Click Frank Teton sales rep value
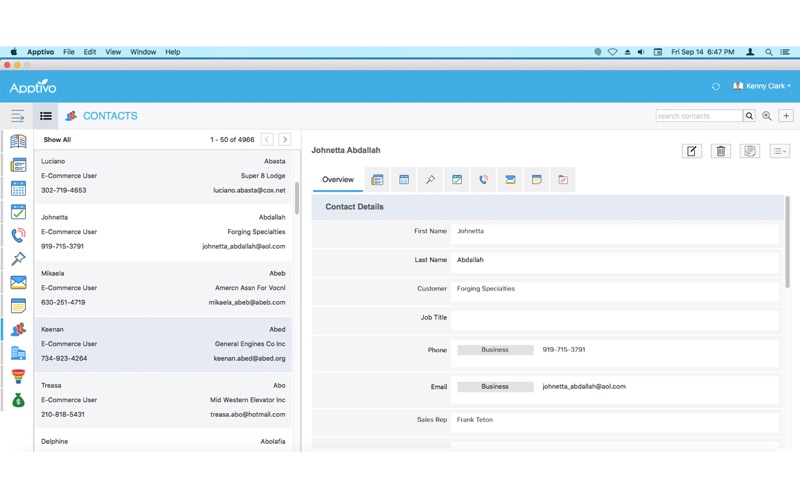 click(474, 420)
